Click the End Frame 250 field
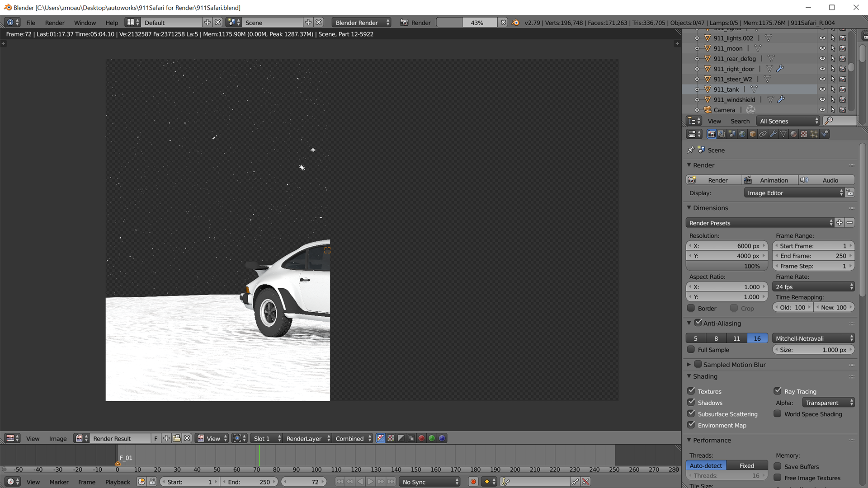868x488 pixels. pyautogui.click(x=813, y=256)
